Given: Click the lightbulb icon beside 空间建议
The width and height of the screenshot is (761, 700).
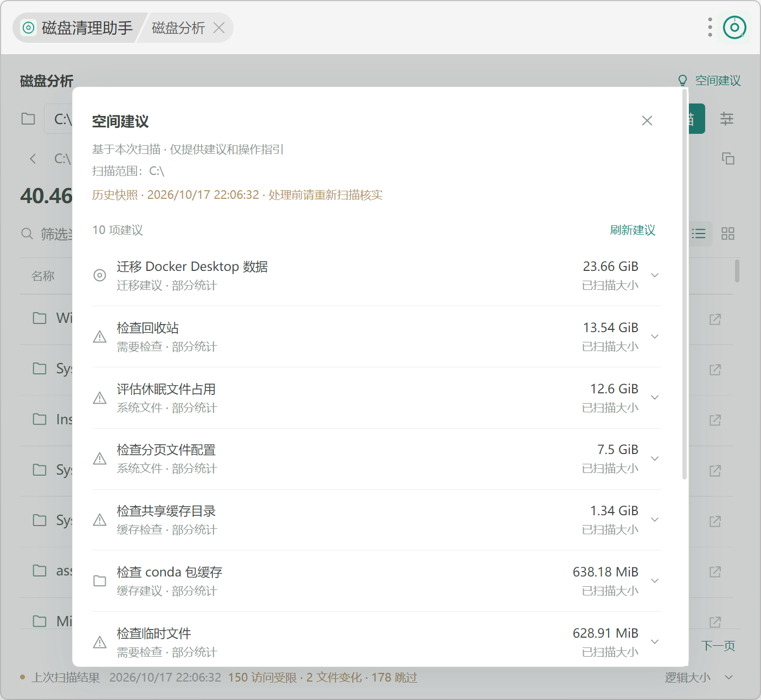Looking at the screenshot, I should (682, 81).
